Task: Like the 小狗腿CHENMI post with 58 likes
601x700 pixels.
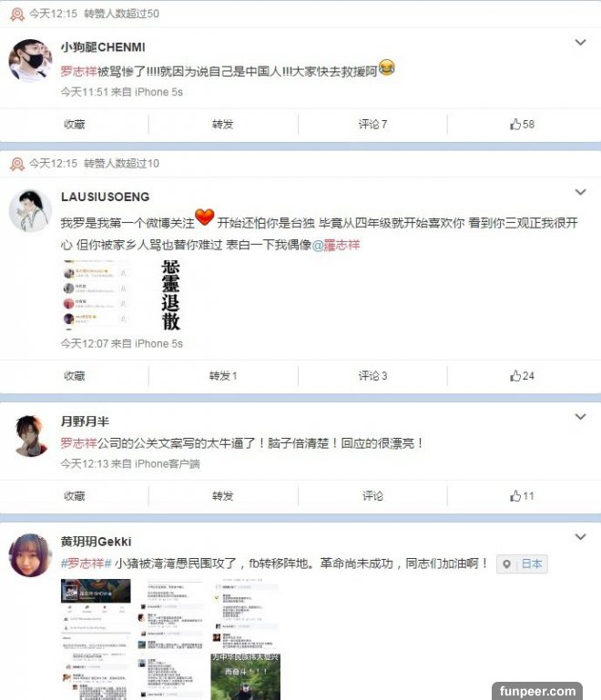Action: (522, 124)
